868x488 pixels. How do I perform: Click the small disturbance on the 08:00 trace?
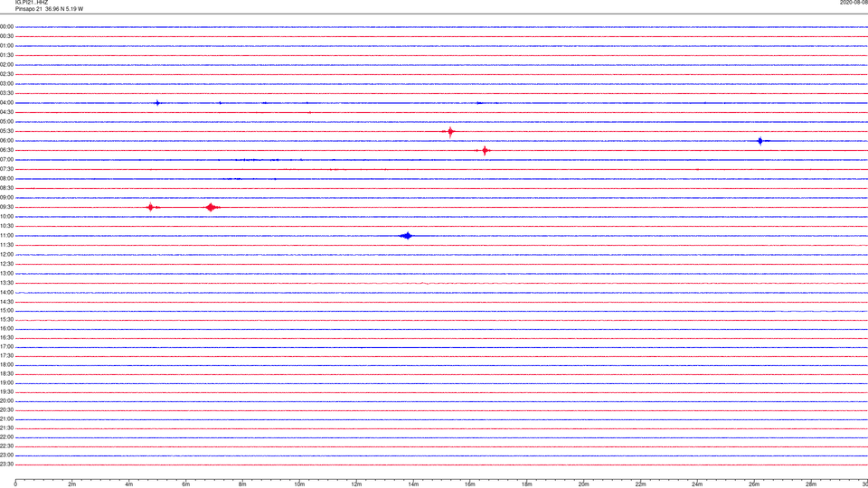click(x=232, y=179)
